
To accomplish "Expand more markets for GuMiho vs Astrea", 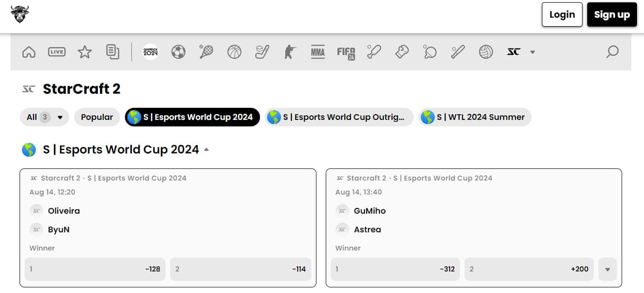I will [608, 269].
